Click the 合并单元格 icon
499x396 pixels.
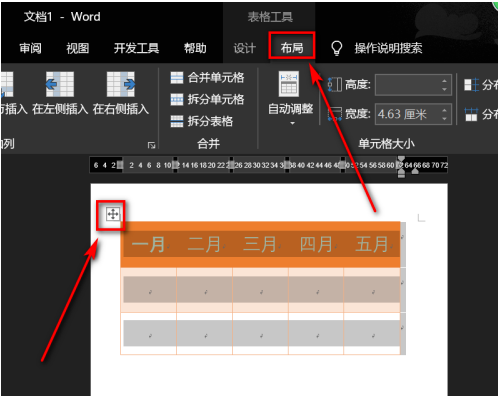[177, 78]
